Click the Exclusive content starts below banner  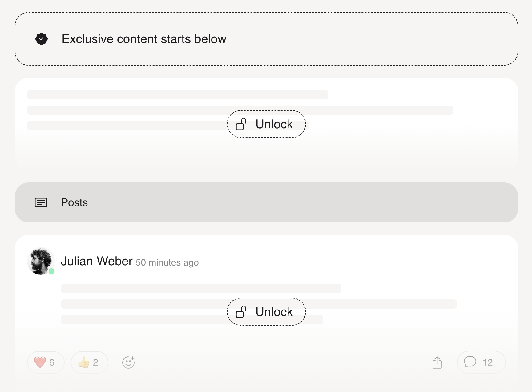266,39
